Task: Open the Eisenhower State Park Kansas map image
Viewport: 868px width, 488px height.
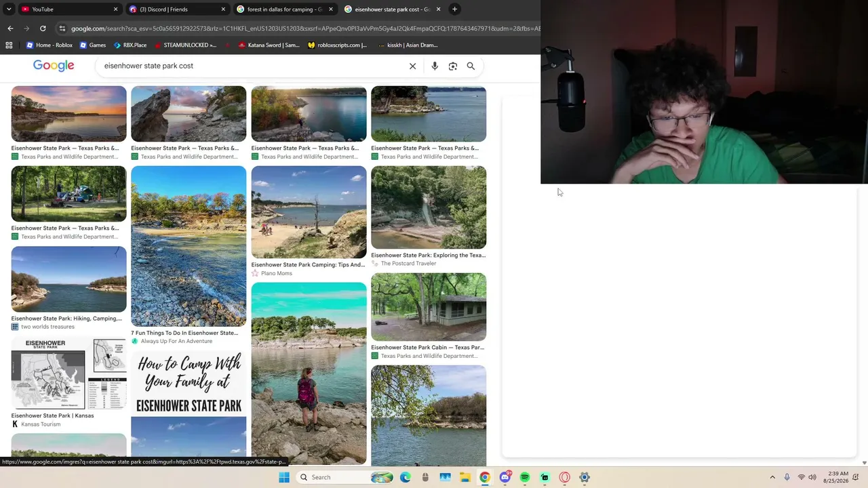Action: [68, 373]
